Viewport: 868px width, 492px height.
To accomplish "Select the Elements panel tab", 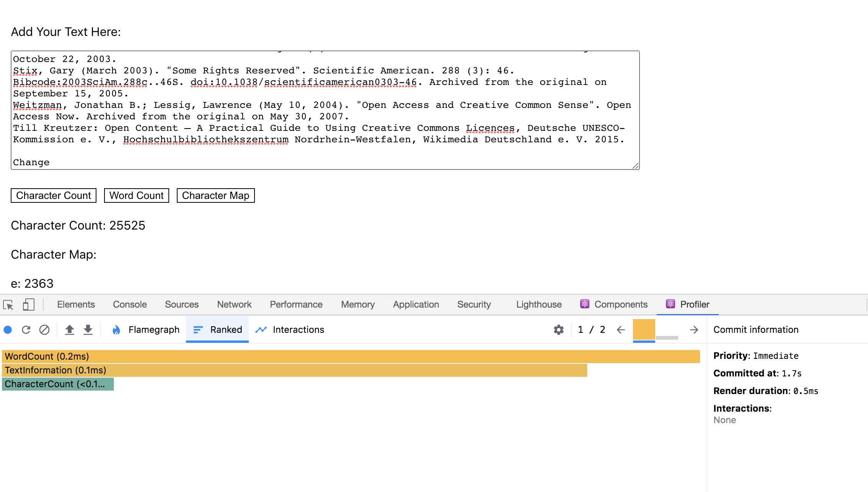I will click(76, 305).
